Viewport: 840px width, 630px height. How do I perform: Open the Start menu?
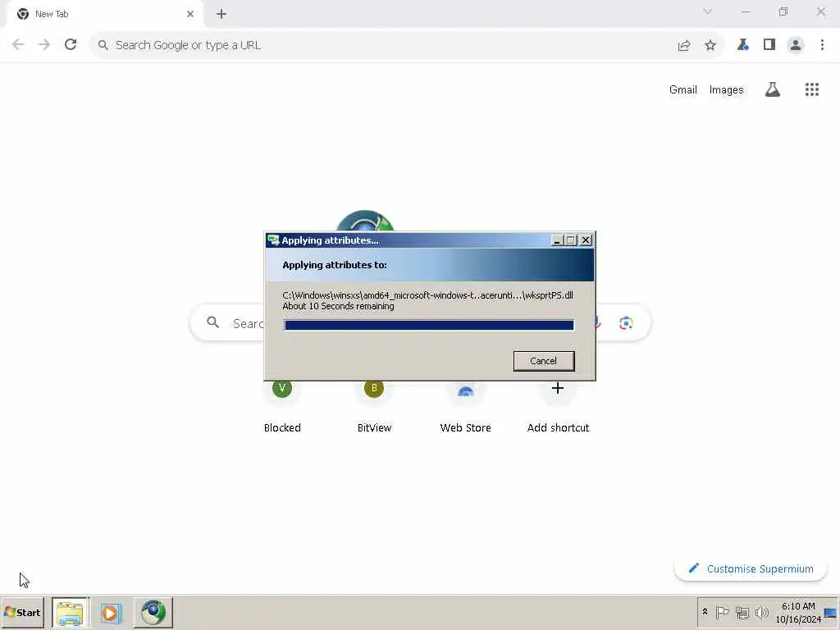(x=22, y=612)
